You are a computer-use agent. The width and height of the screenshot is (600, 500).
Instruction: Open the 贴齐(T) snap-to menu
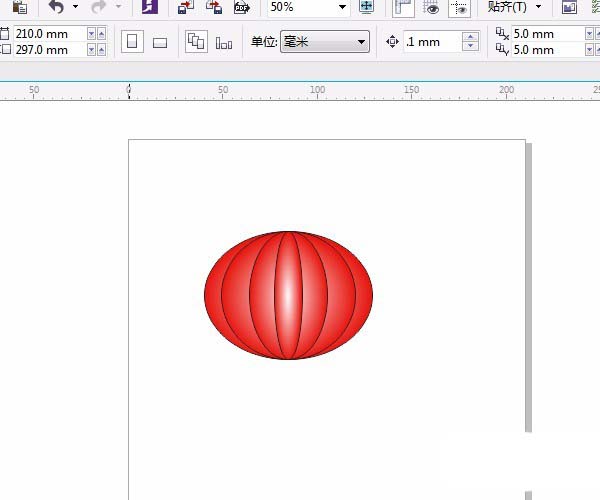click(x=514, y=7)
